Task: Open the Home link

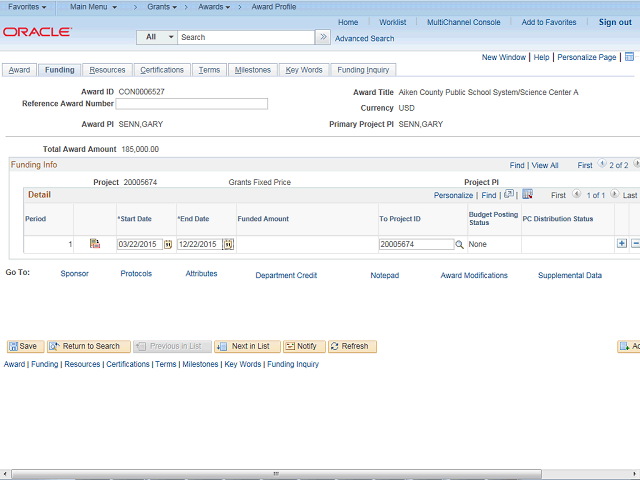Action: pyautogui.click(x=348, y=22)
